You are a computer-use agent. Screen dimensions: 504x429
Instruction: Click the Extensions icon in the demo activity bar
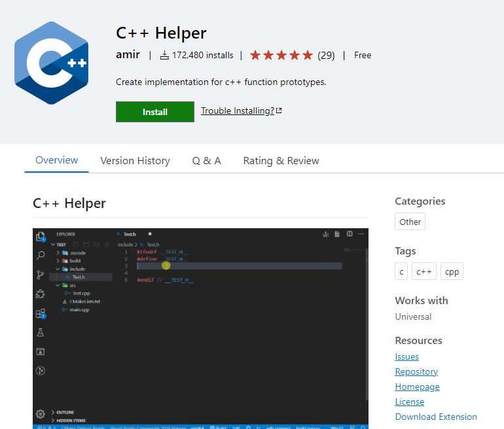pos(41,313)
